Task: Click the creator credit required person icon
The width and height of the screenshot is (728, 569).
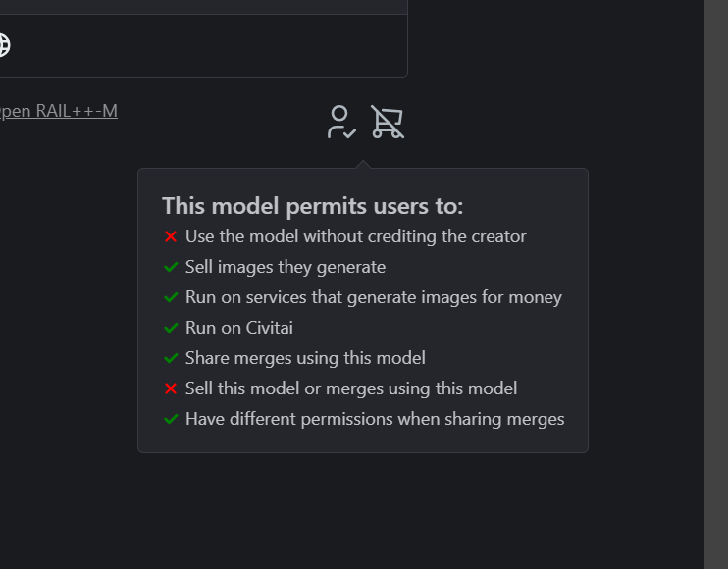Action: coord(341,122)
